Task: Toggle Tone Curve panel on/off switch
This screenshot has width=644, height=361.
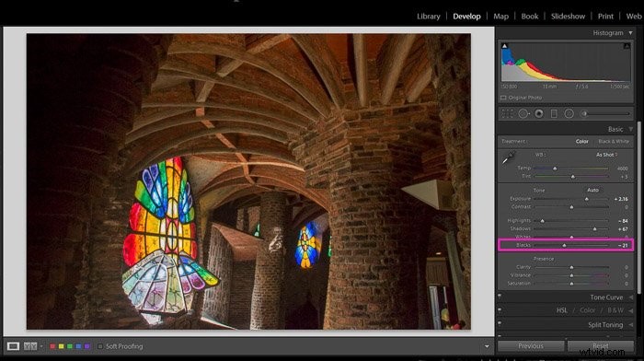Action: point(500,296)
